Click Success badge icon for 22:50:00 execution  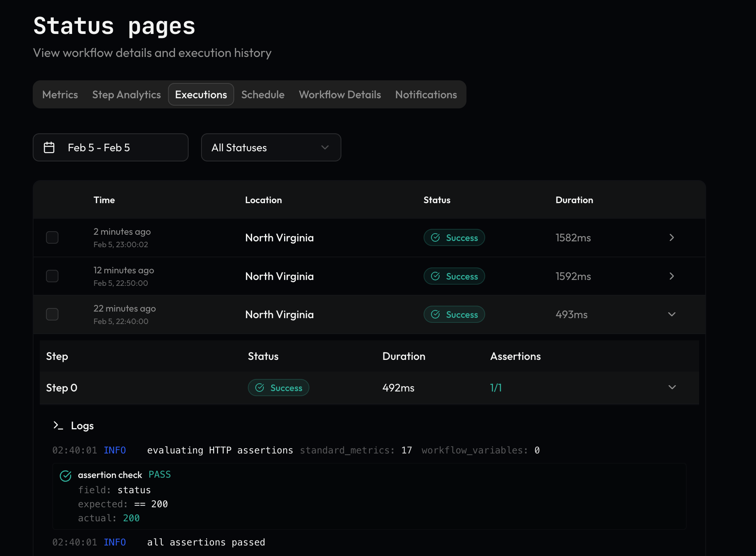(435, 276)
